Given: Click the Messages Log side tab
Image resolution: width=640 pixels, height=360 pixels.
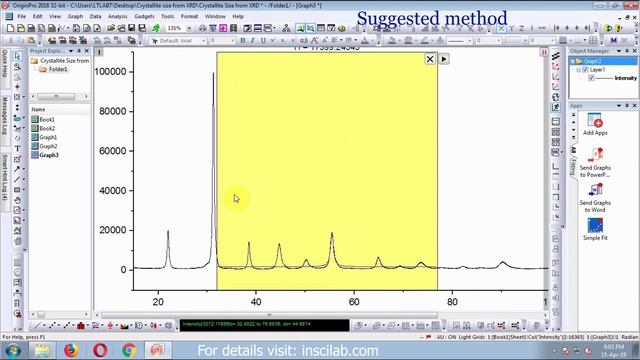Looking at the screenshot, I should [x=4, y=116].
